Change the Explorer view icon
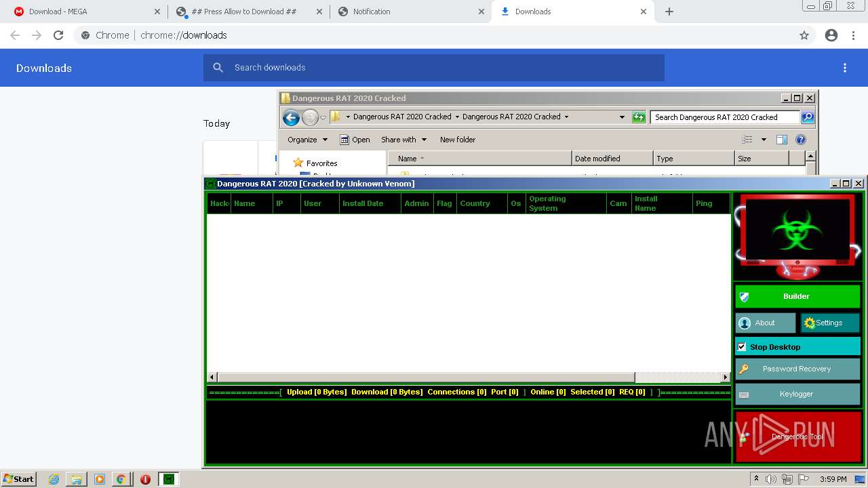 click(x=747, y=140)
